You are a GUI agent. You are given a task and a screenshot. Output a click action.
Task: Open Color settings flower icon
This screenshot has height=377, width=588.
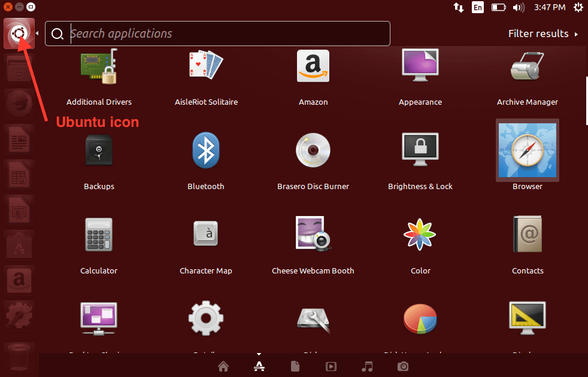pos(420,235)
